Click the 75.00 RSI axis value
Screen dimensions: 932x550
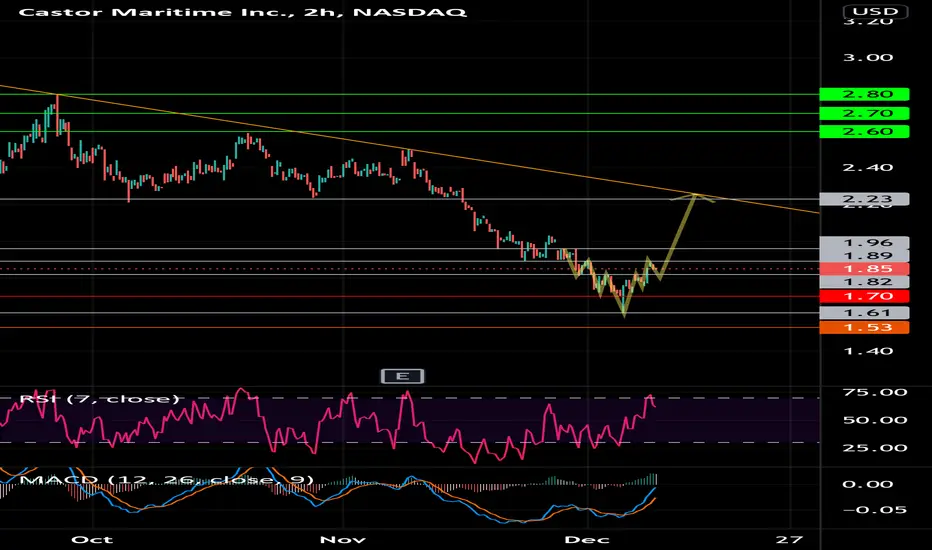[x=875, y=392]
